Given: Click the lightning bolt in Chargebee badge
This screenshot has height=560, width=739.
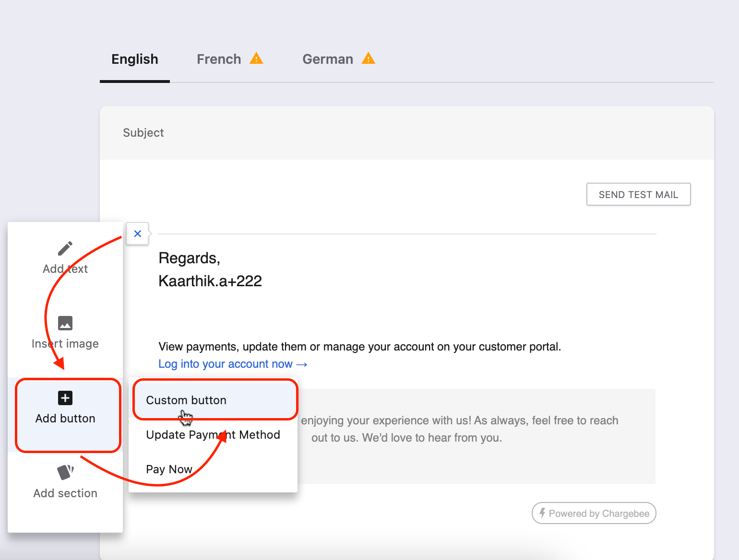Looking at the screenshot, I should 542,513.
